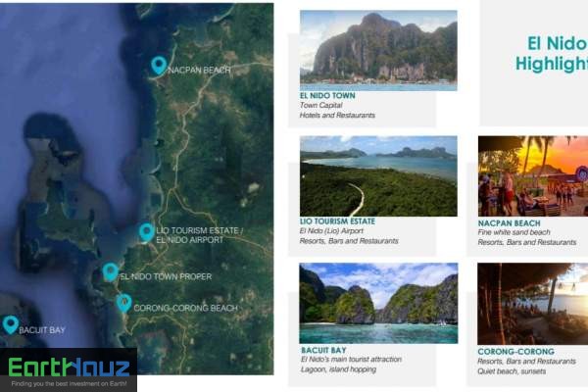Viewport: 588px width, 392px height.
Task: Open the Nacpan Beach sunset photo
Action: point(533,176)
